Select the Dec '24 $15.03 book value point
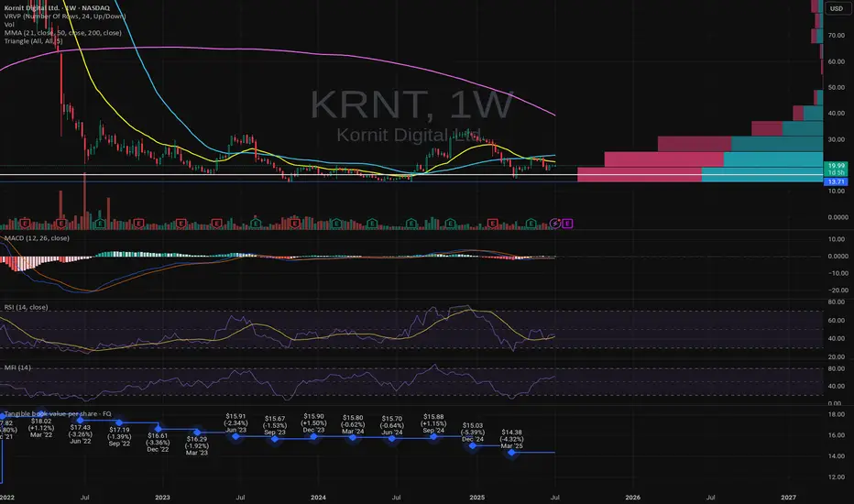Screen dimensions: 854x504 pyautogui.click(x=473, y=445)
